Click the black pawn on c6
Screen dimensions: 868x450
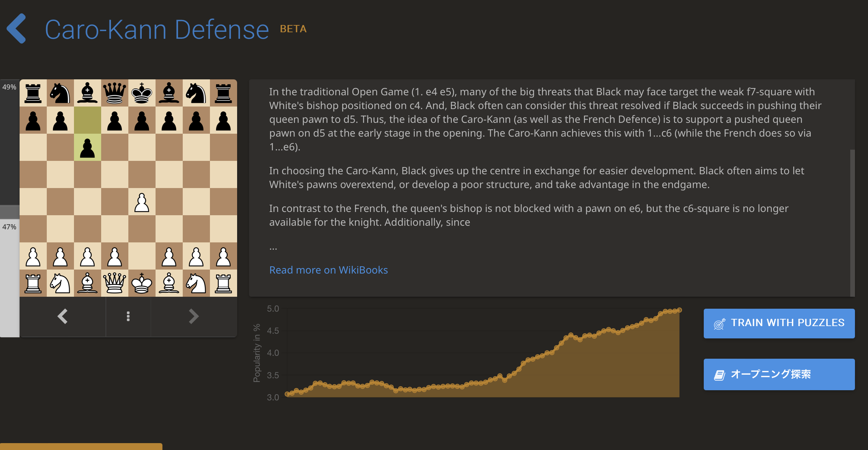point(87,147)
